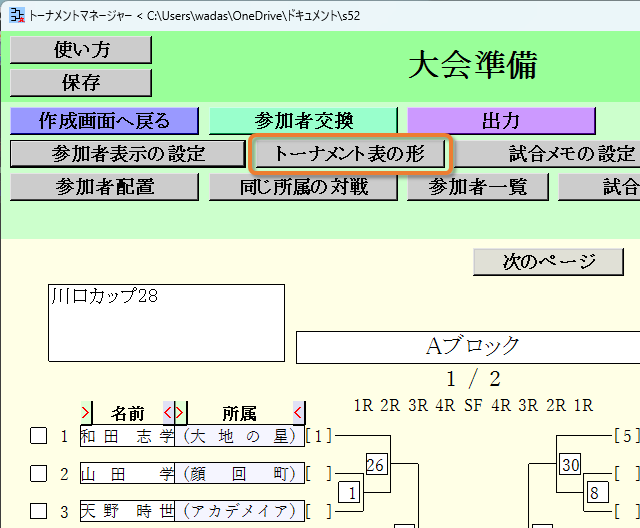Click red right arrow left of 名前 header
The image size is (640, 528).
point(86,413)
